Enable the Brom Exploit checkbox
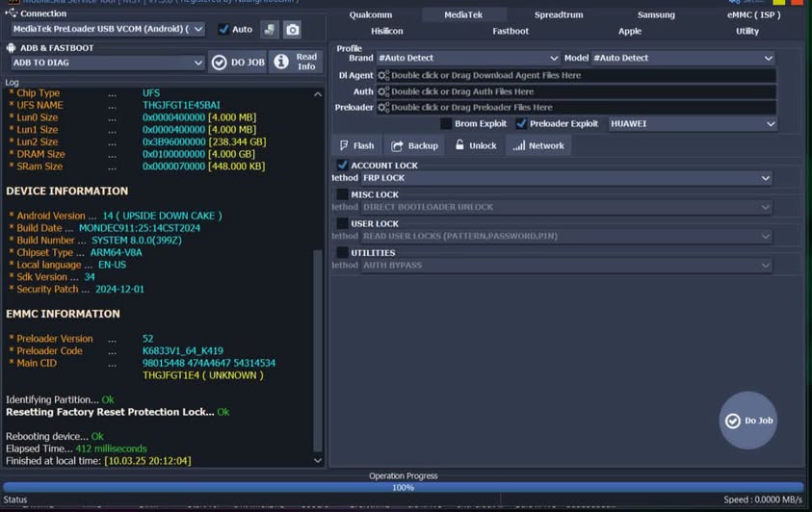 (x=446, y=123)
